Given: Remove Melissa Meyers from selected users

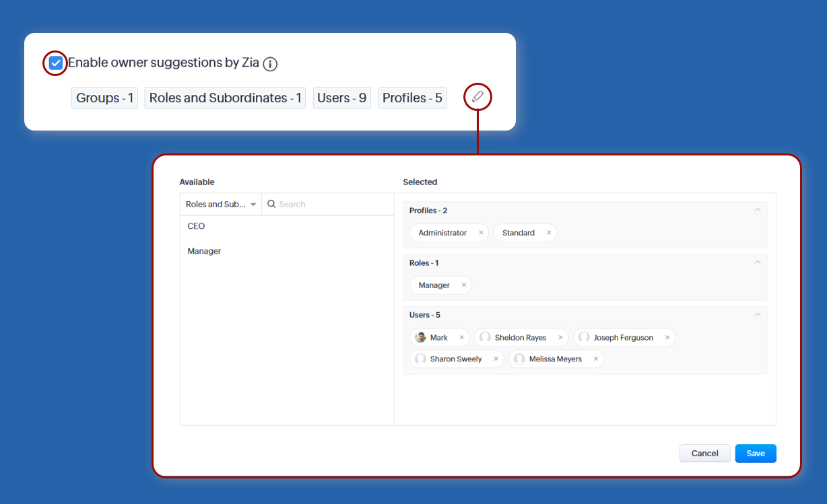Looking at the screenshot, I should (x=596, y=359).
